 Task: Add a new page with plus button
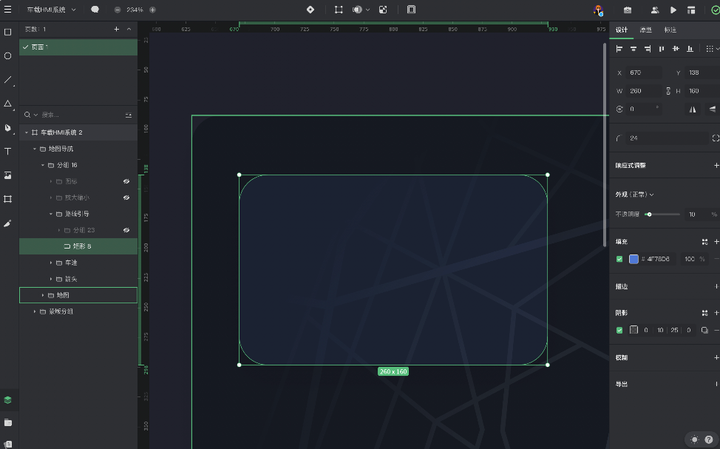pyautogui.click(x=117, y=29)
